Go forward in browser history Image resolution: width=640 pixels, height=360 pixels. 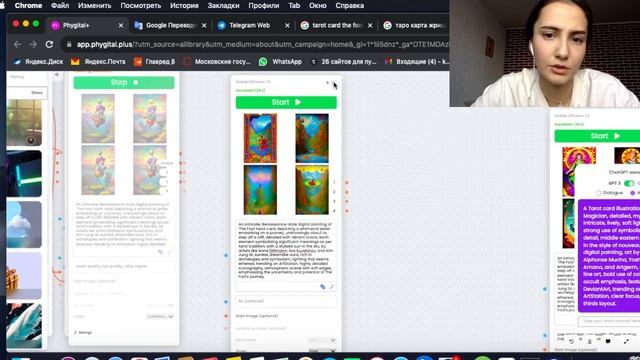click(33, 44)
